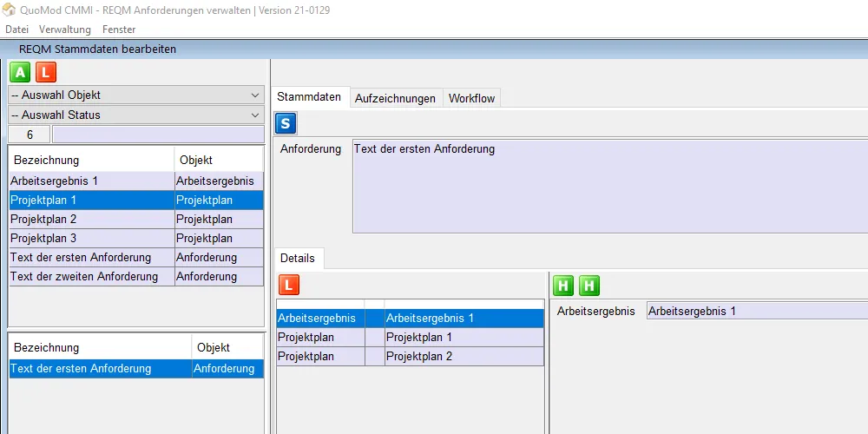Click the orange L icon under Details tab
Image resolution: width=868 pixels, height=434 pixels.
[289, 285]
